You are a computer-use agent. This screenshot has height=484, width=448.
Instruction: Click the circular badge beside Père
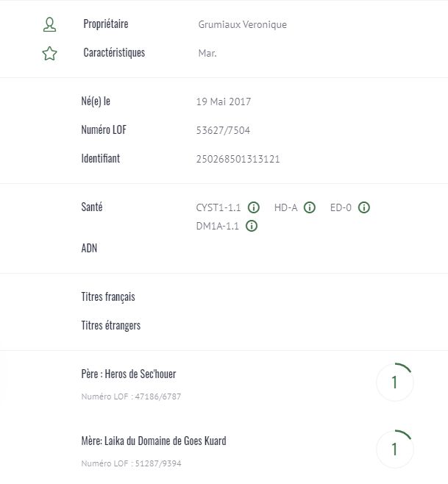coord(394,382)
